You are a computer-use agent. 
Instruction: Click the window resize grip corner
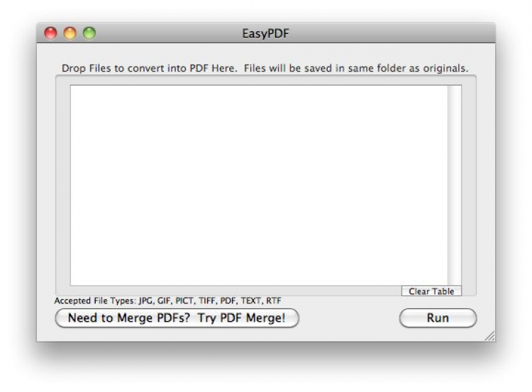(x=489, y=337)
